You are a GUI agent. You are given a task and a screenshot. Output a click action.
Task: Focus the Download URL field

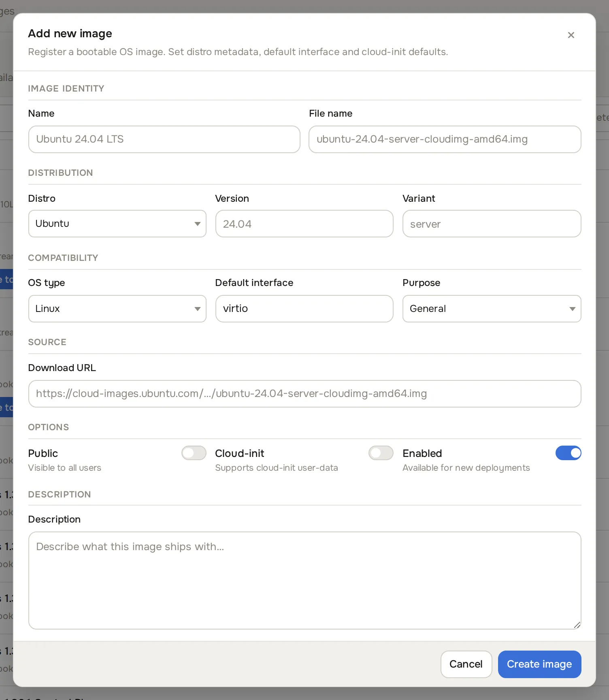pyautogui.click(x=305, y=394)
